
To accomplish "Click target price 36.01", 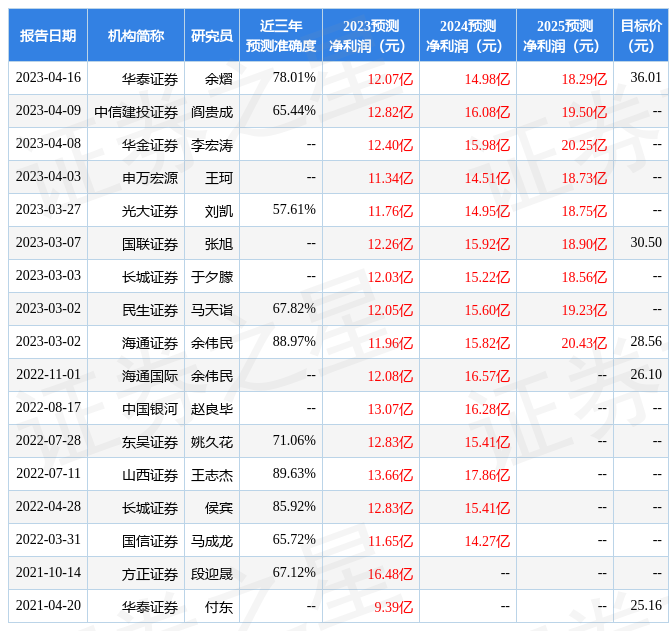I will pyautogui.click(x=646, y=77).
